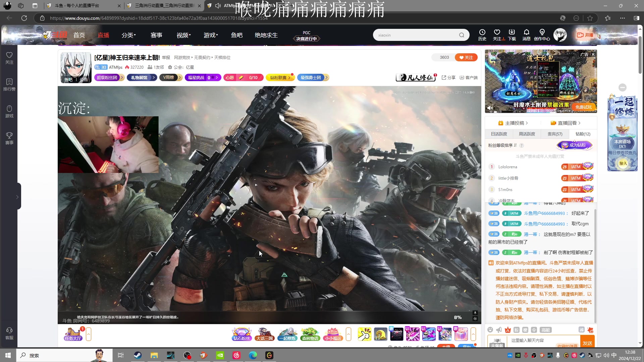
Task: Select 直播 nav item
Action: pyautogui.click(x=103, y=35)
